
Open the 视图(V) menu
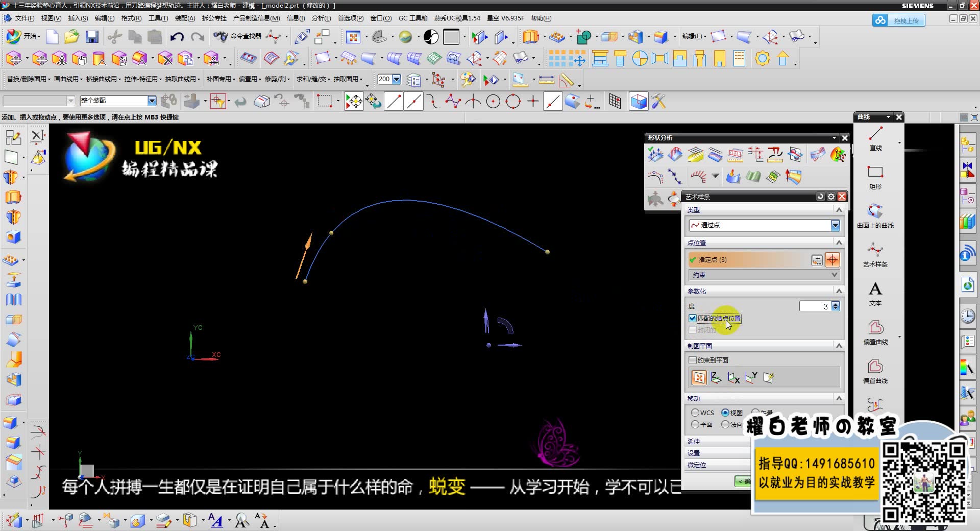click(51, 18)
